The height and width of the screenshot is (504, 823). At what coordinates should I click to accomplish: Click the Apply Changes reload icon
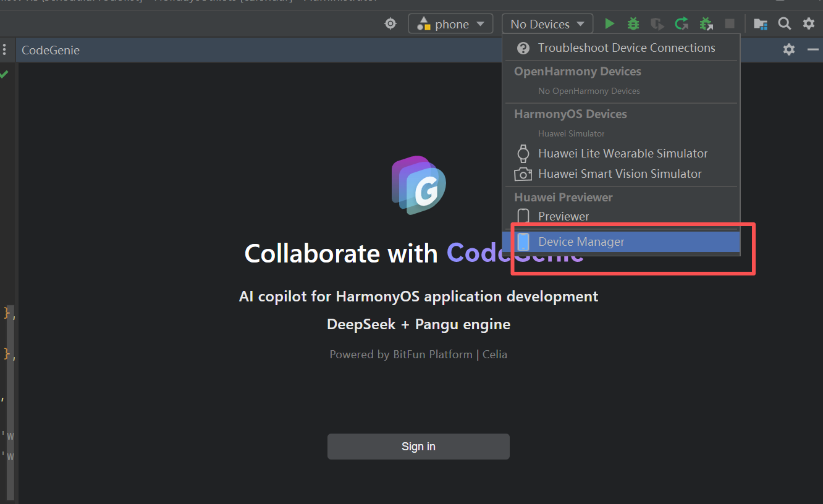click(682, 24)
